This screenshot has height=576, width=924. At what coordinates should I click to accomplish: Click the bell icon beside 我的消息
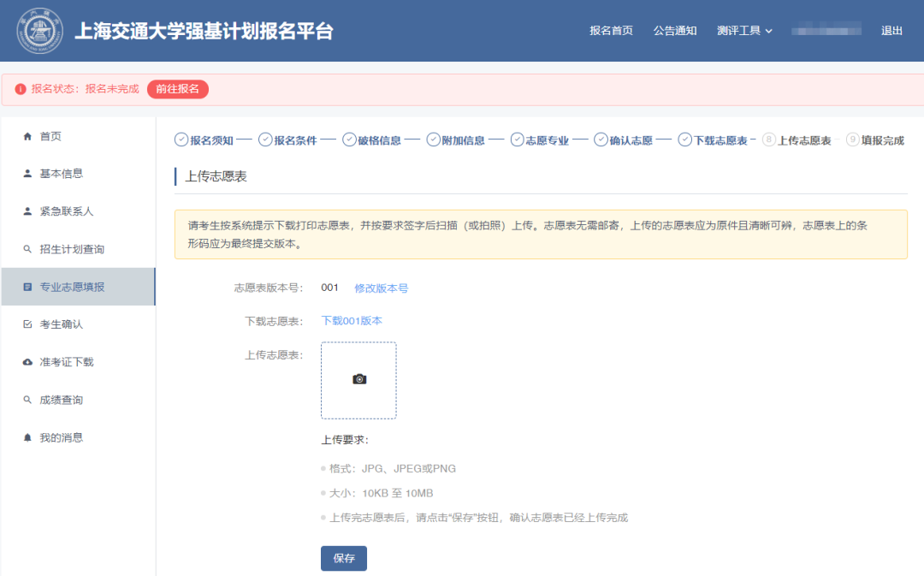pos(27,437)
